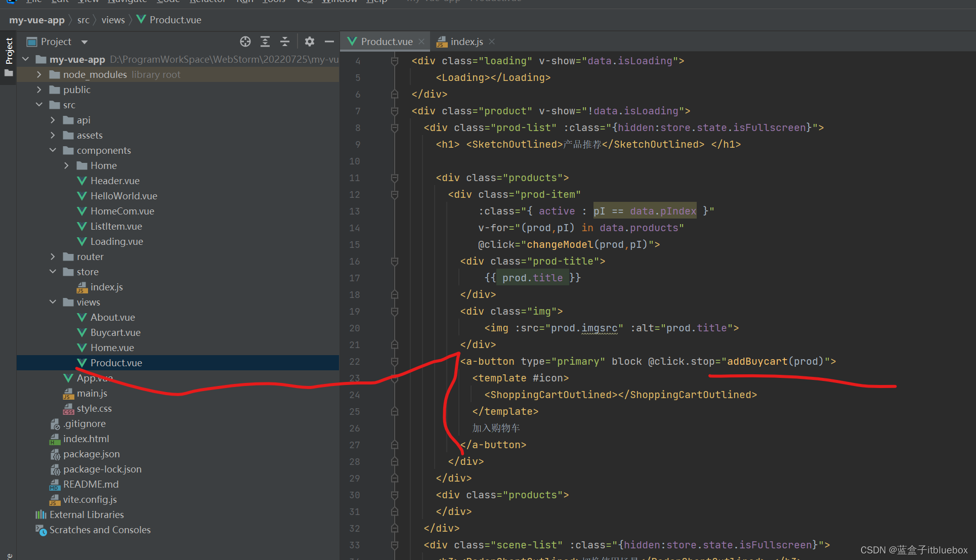Expand the api folder
Viewport: 976px width, 560px height.
(x=53, y=120)
